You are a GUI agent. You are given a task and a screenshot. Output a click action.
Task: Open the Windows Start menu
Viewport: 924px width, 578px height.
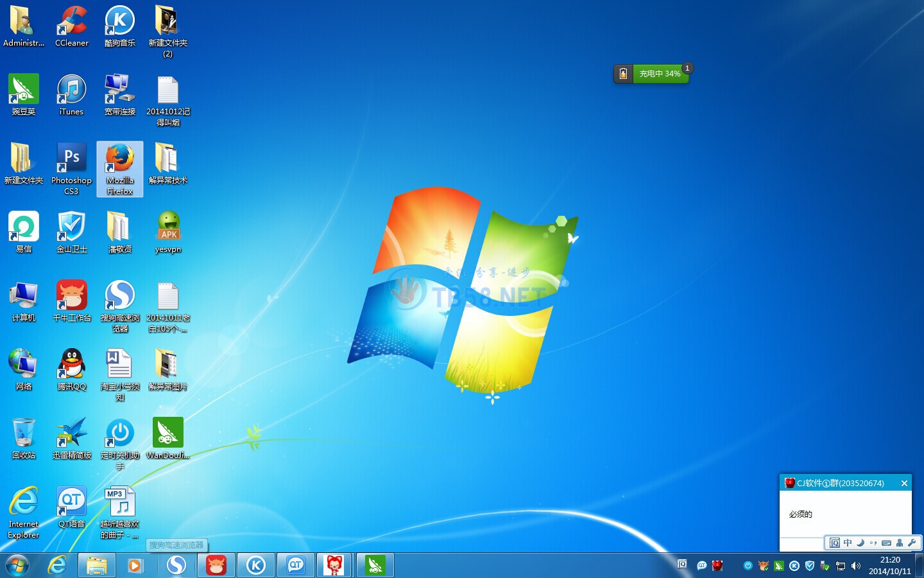tap(17, 566)
